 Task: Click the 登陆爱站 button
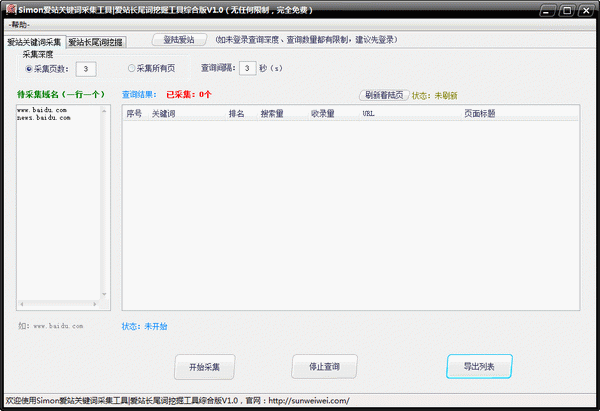click(x=179, y=40)
